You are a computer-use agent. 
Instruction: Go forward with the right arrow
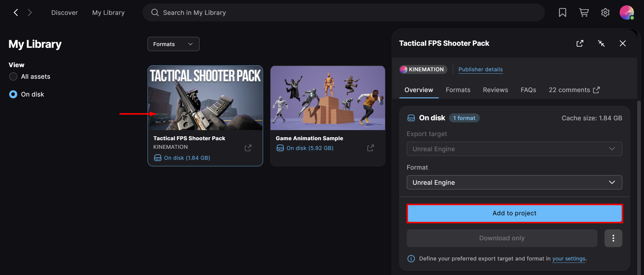click(x=30, y=12)
